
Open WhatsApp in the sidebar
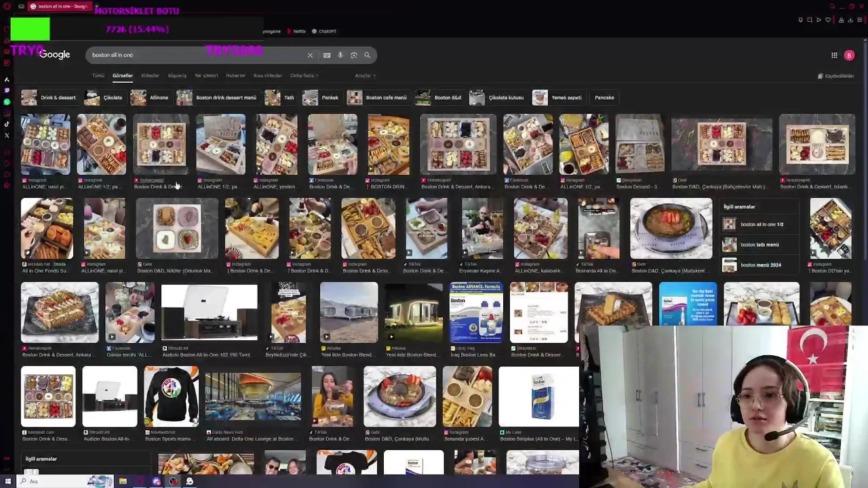[x=7, y=102]
